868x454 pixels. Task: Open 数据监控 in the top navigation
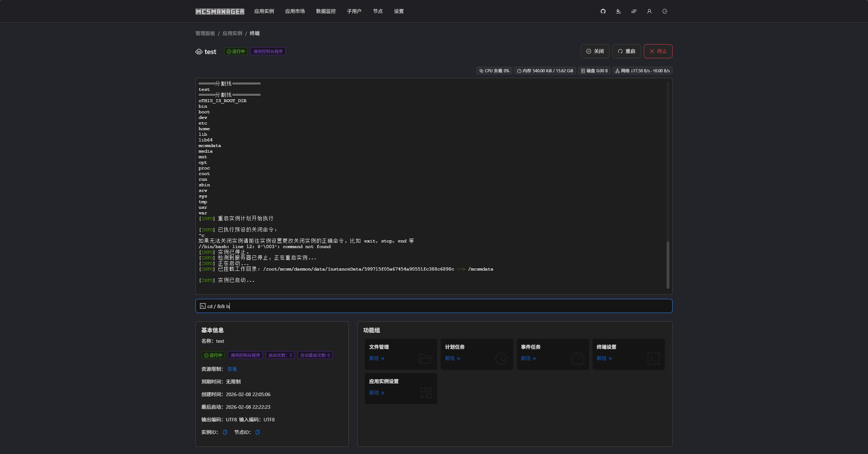tap(326, 11)
